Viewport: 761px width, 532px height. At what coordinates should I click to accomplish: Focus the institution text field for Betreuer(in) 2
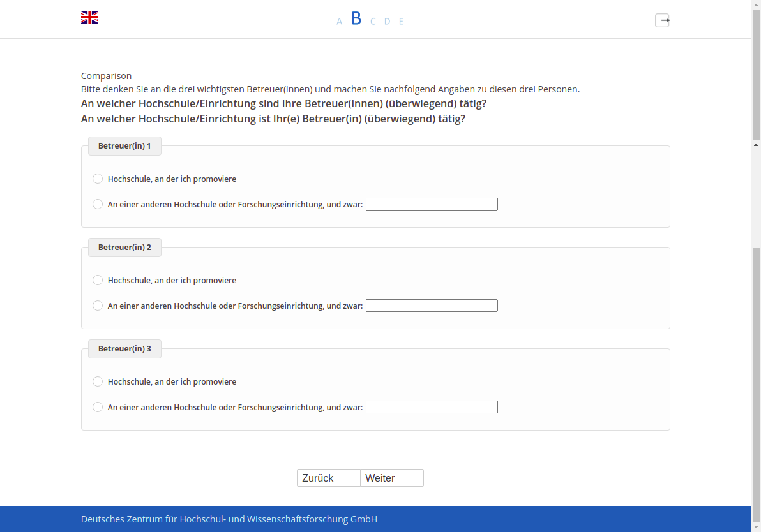432,306
